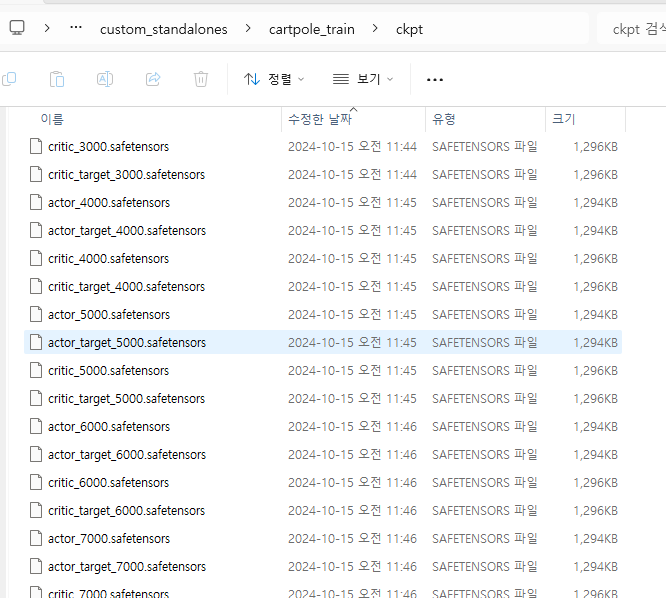Open the toolbar See more ellipsis menu

435,79
